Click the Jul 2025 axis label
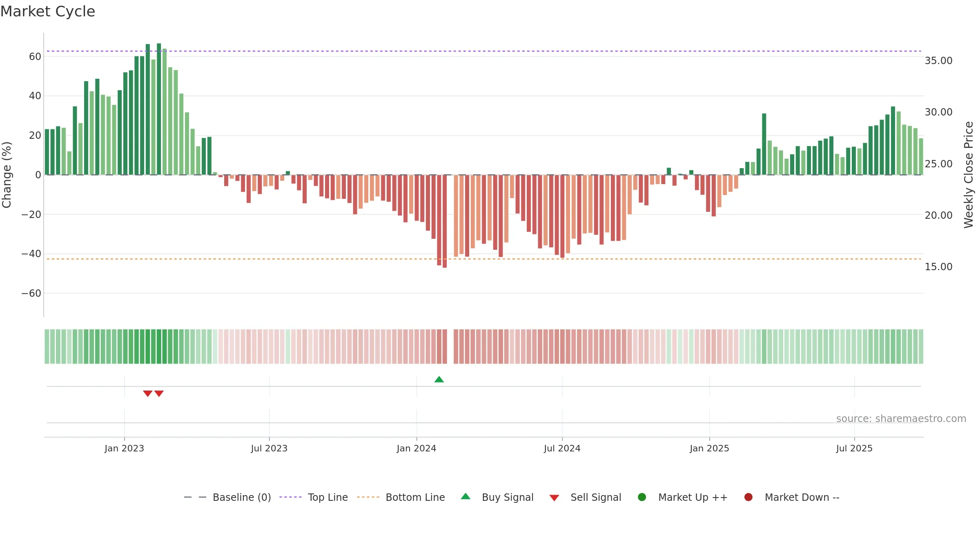Viewport: 980px width, 551px height. click(854, 449)
